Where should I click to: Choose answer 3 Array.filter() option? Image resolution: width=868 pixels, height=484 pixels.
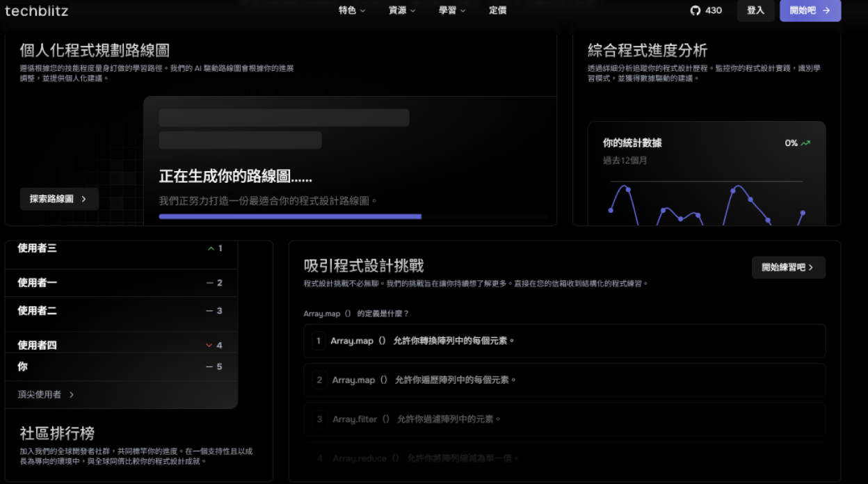point(564,419)
